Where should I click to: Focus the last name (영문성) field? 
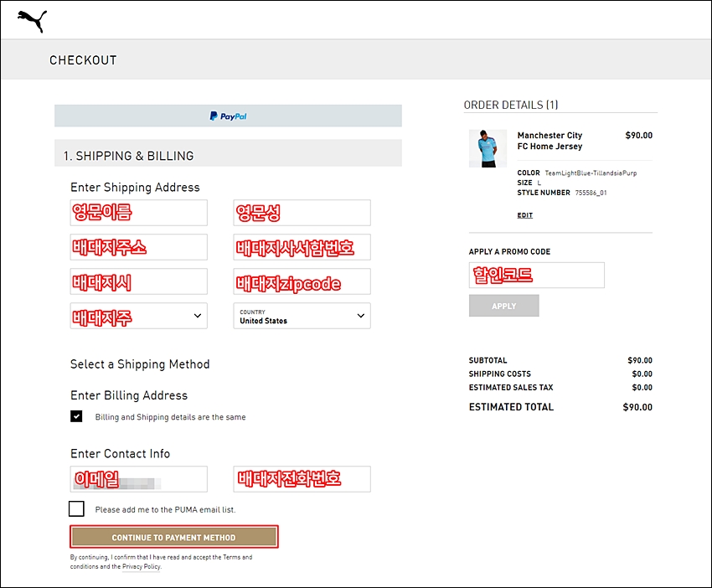click(x=302, y=213)
